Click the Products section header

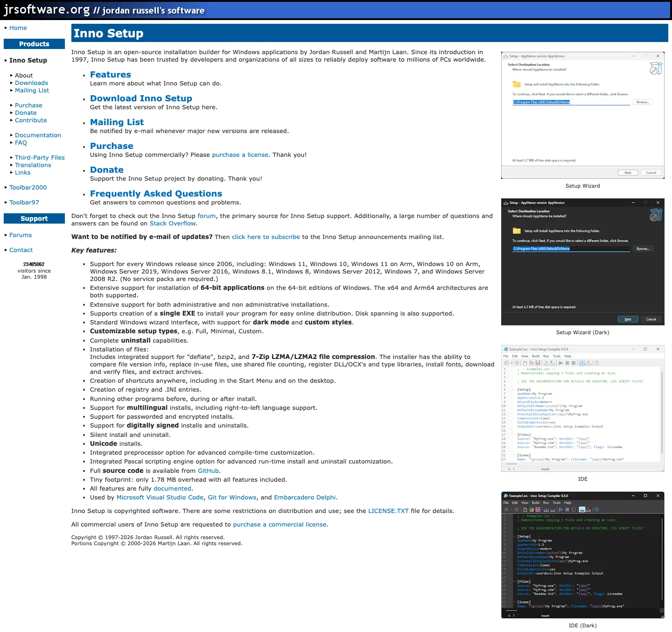coord(34,44)
